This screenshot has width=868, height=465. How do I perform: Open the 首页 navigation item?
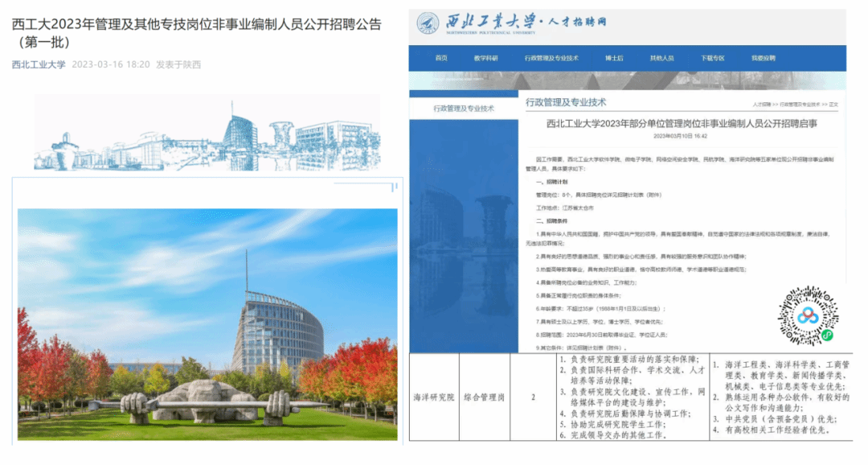(x=441, y=58)
